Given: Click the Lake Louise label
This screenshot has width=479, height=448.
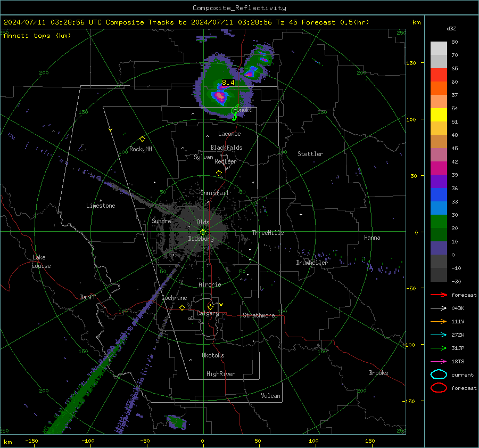Looking at the screenshot, I should (x=41, y=262).
